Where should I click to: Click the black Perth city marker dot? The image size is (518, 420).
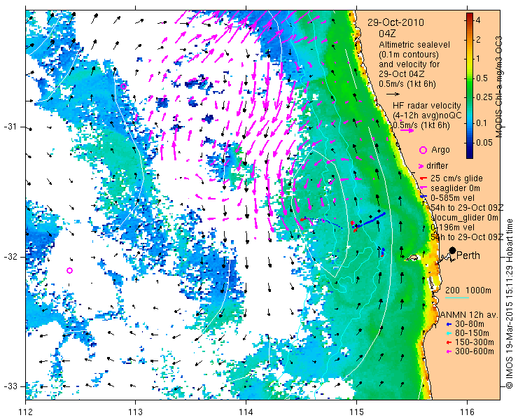(x=452, y=251)
